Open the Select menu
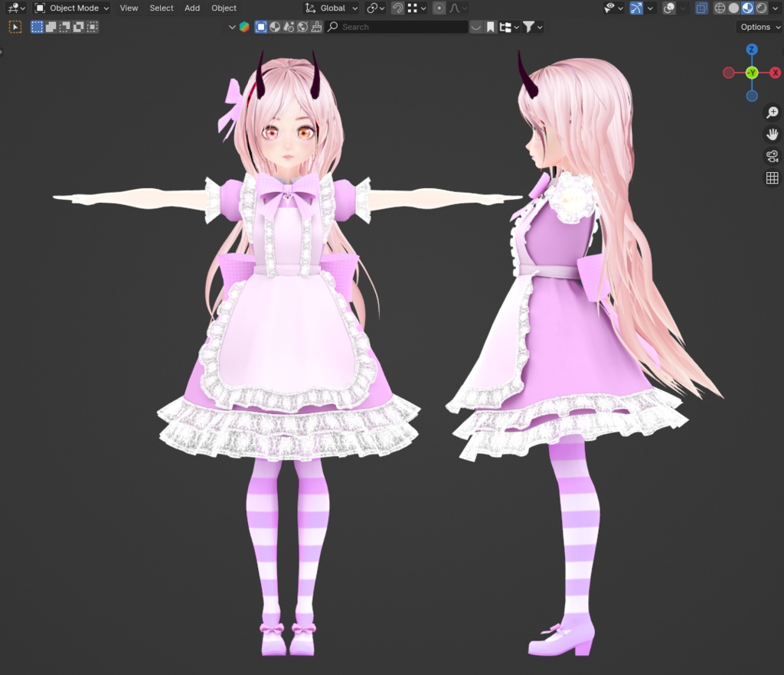This screenshot has width=784, height=675. pos(162,8)
